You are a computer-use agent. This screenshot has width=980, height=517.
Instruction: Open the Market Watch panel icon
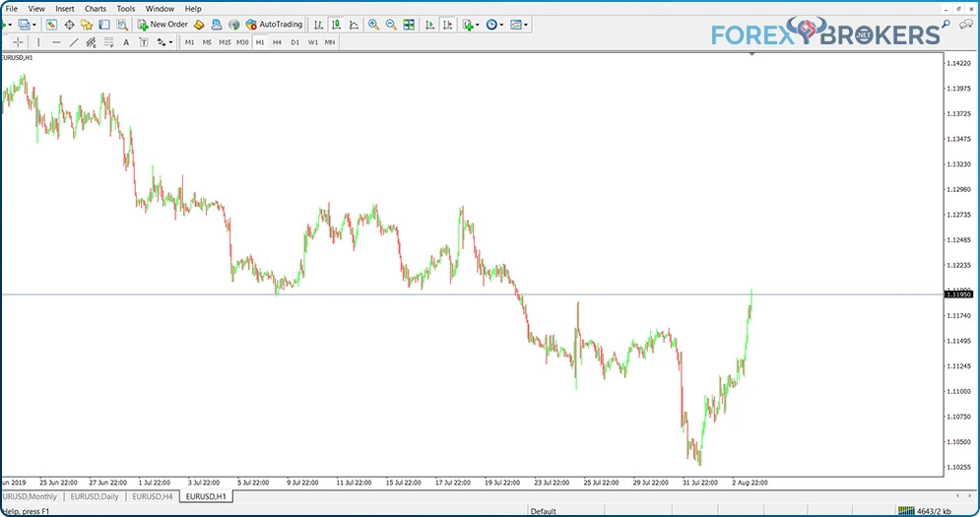click(x=51, y=25)
